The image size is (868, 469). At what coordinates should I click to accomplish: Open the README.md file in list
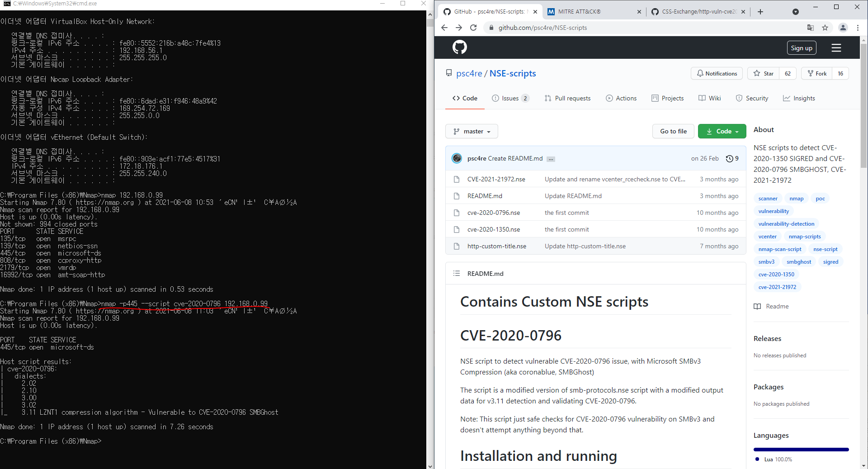click(485, 196)
